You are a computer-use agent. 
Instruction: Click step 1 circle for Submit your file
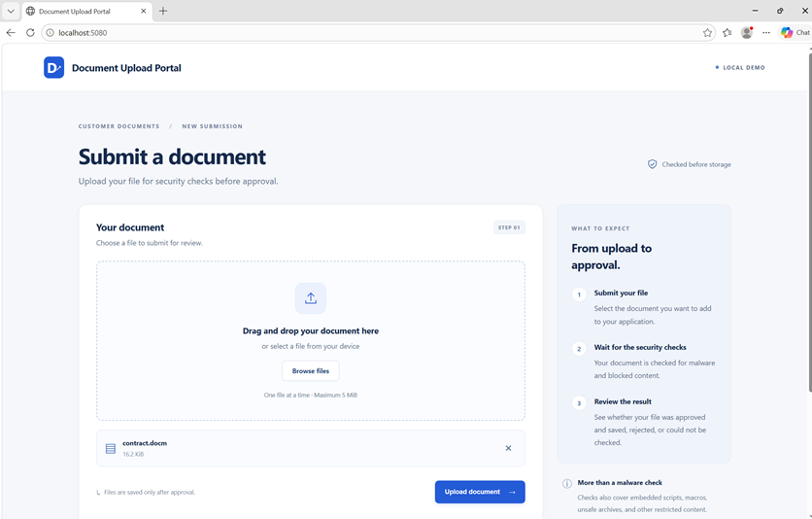pyautogui.click(x=579, y=294)
